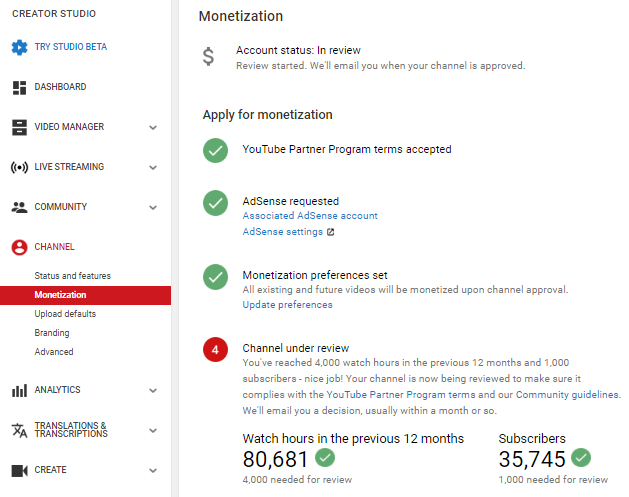This screenshot has height=497, width=629.
Task: Click the 'AdSense requested' heading
Action: [290, 201]
